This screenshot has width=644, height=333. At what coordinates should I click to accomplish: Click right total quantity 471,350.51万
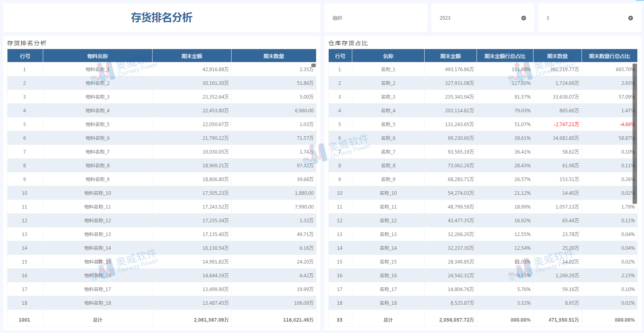(x=564, y=320)
